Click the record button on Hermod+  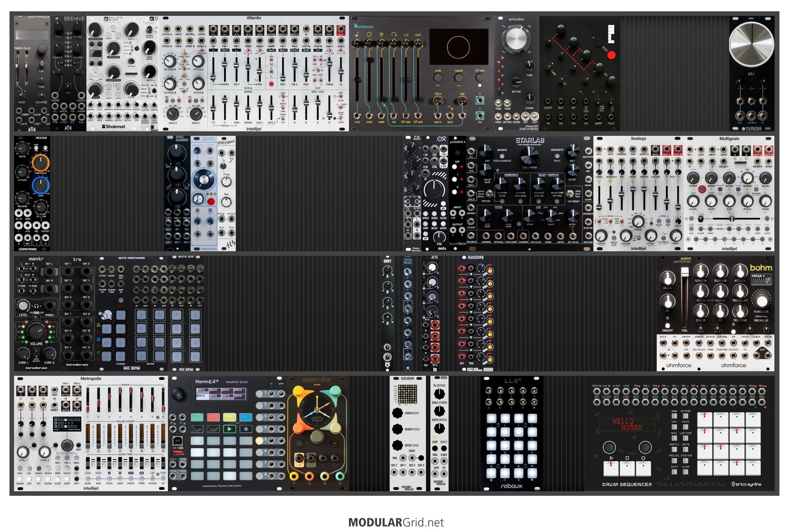coord(246,429)
